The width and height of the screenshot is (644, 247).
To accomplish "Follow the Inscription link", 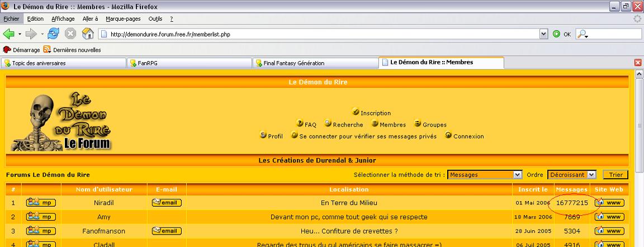I will pos(375,113).
